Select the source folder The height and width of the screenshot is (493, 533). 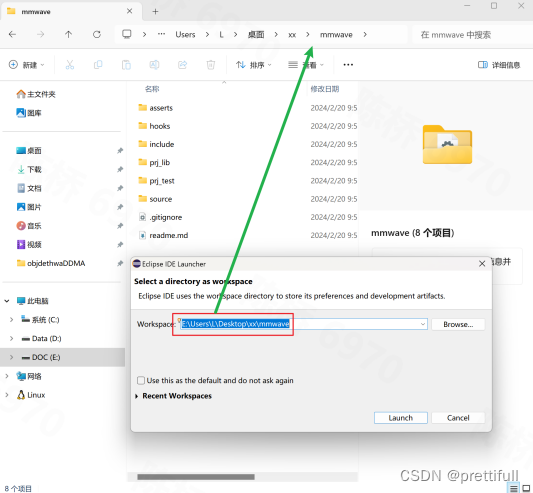(x=155, y=199)
